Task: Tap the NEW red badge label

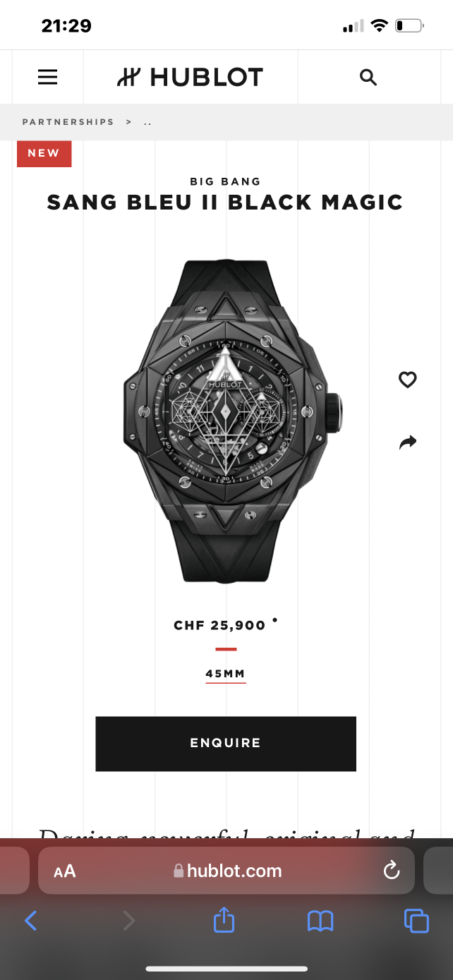Action: point(44,153)
